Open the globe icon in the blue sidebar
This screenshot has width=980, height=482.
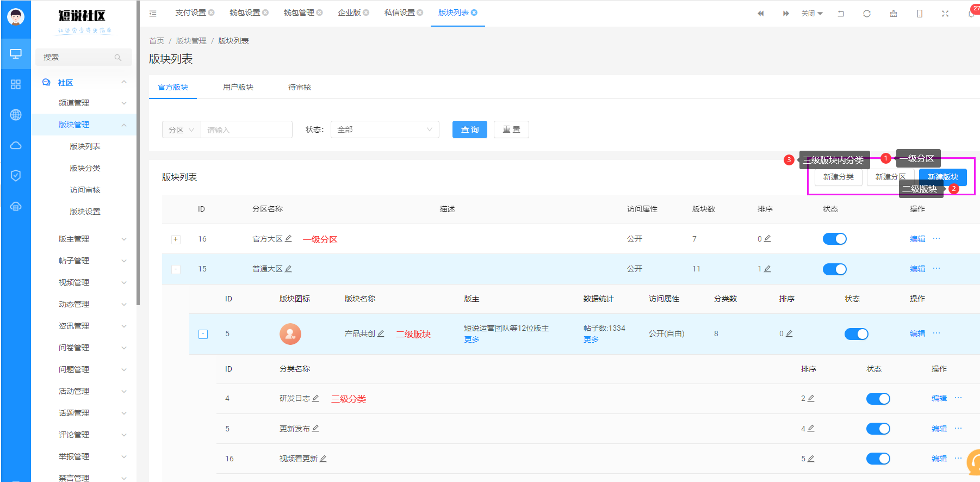16,115
